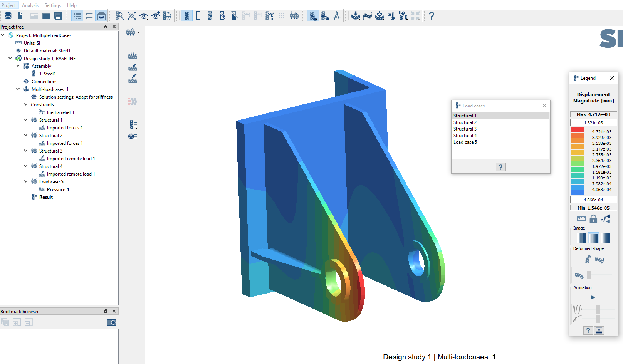Screen dimensions: 623x364
Task: Click the help button in Load cases dialog
Action: pyautogui.click(x=500, y=167)
